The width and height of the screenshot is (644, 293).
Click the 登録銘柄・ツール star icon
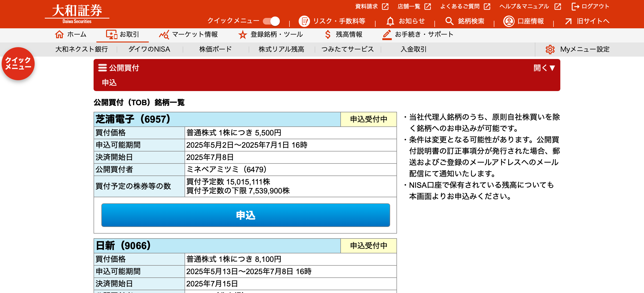(x=243, y=34)
